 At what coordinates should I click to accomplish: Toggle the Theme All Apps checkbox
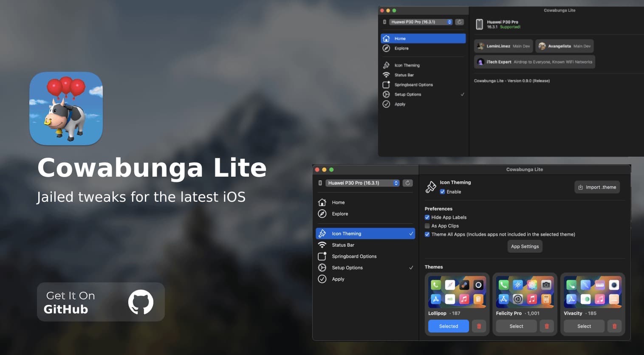pyautogui.click(x=427, y=234)
